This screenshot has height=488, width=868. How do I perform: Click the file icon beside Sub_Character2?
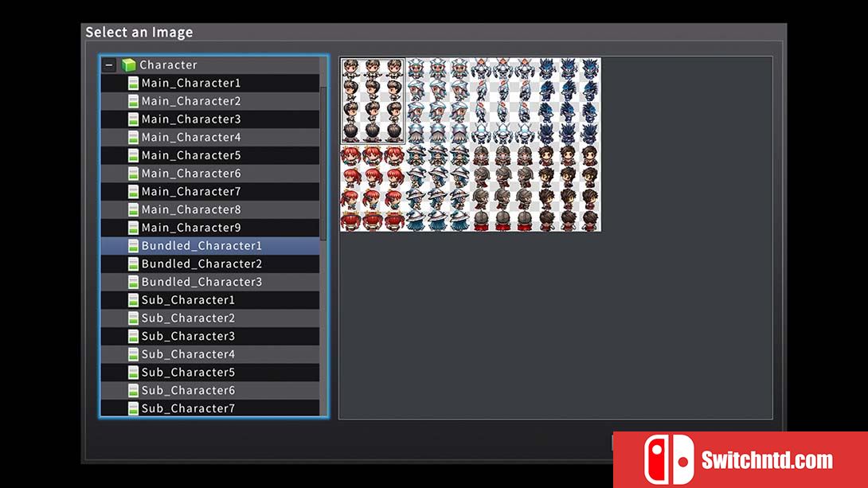[x=133, y=318]
